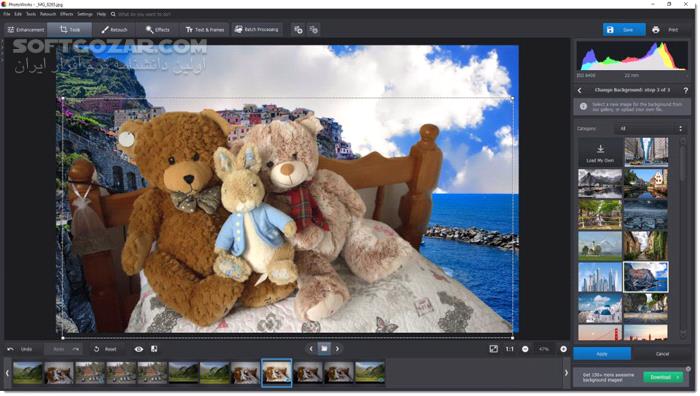The image size is (700, 396).
Task: Select the highlighted coastal village background thumbnail
Action: click(646, 277)
